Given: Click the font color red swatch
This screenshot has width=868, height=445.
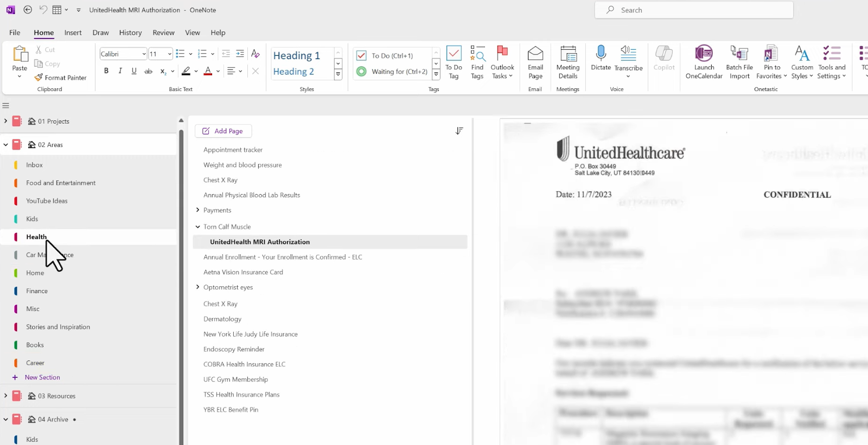Looking at the screenshot, I should [208, 71].
